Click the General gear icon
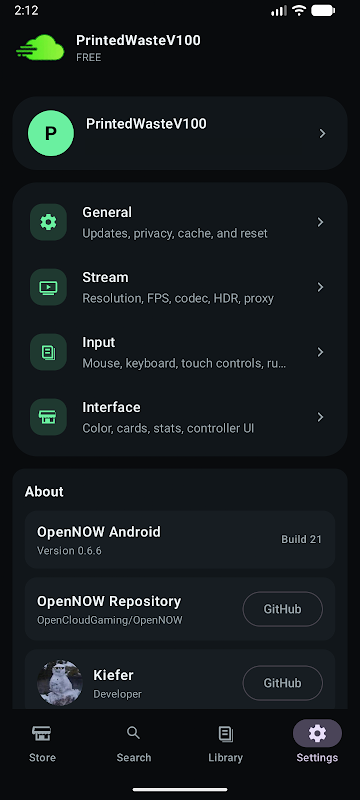The image size is (360, 800). 48,222
